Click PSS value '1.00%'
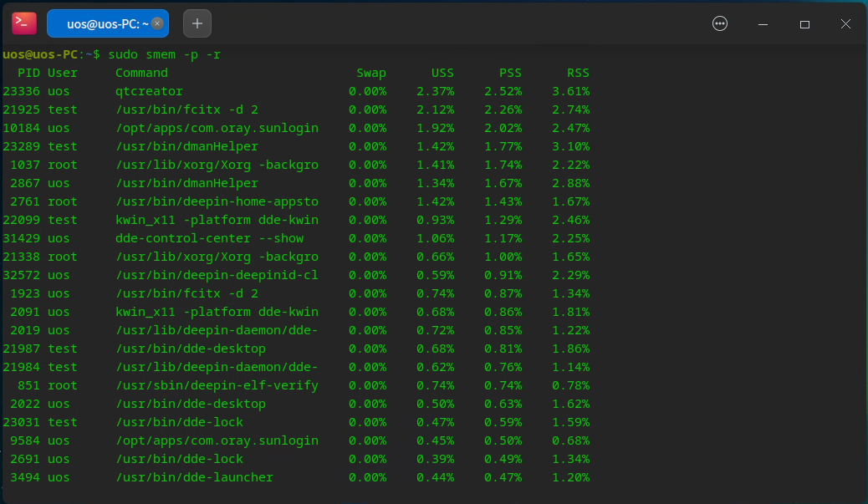868x504 pixels. (503, 257)
